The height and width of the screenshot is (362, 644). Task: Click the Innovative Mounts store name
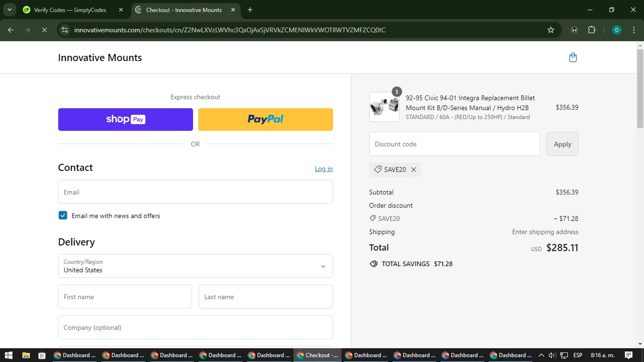click(100, 58)
